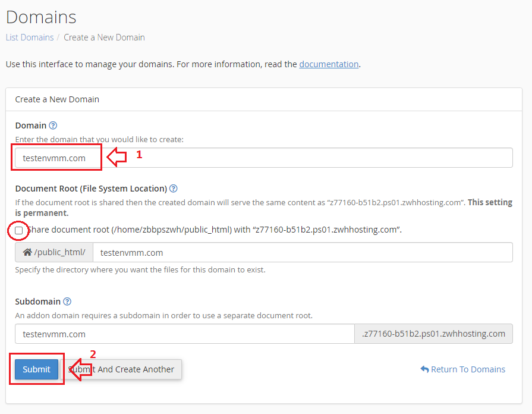The image size is (532, 414).
Task: Select the Create a New Domain breadcrumb
Action: coord(104,37)
